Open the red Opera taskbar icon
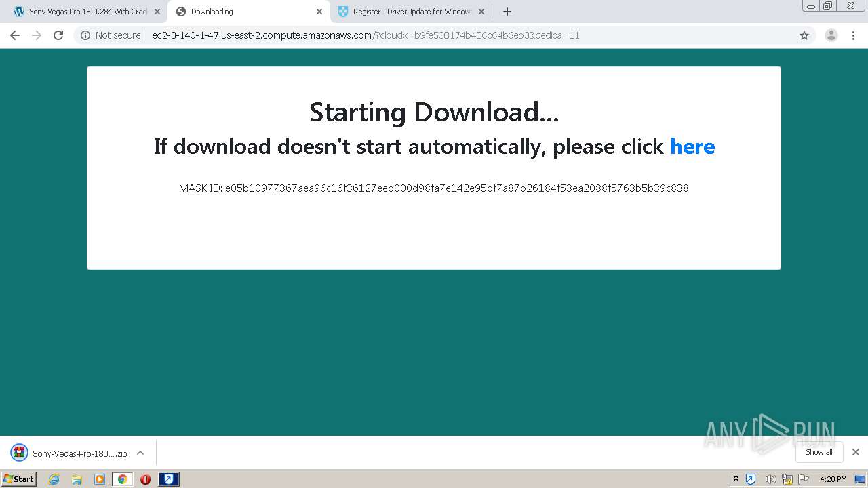 [145, 479]
